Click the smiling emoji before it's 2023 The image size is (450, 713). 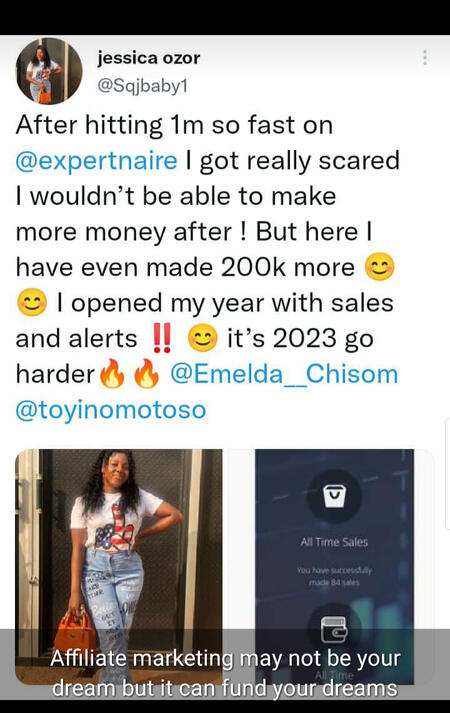coord(203,339)
